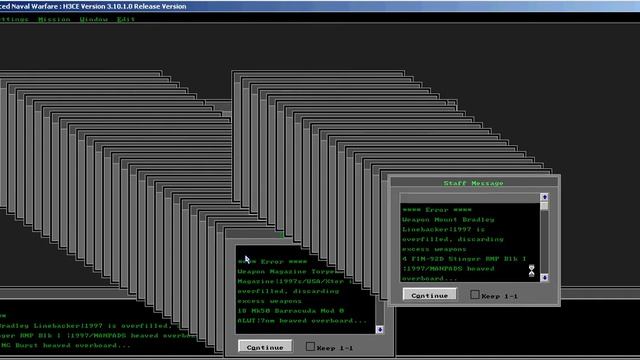
Task: Open the Edit menu
Action: 126,19
